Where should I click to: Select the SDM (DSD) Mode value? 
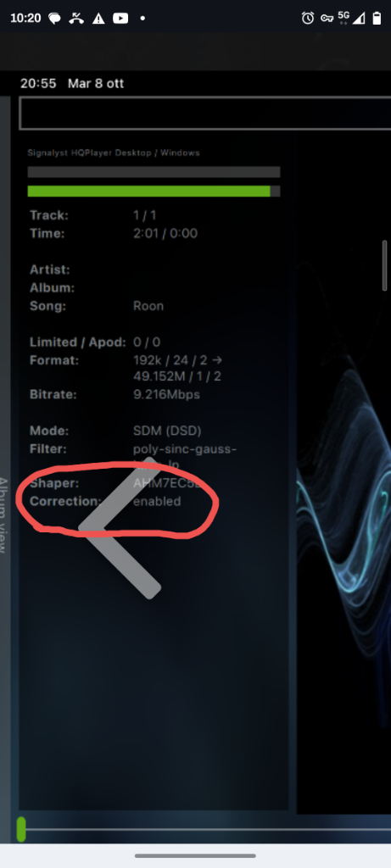(167, 430)
